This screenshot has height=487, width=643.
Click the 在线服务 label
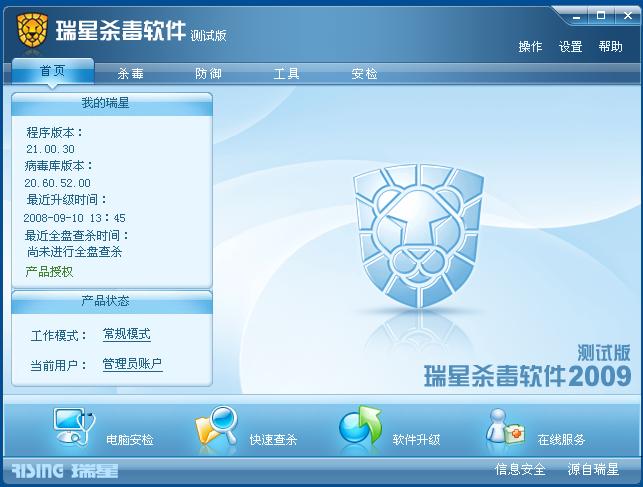pos(561,440)
